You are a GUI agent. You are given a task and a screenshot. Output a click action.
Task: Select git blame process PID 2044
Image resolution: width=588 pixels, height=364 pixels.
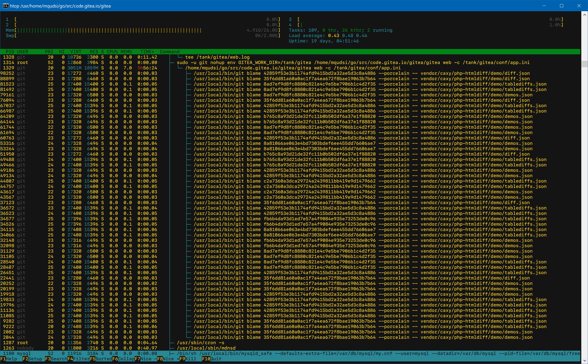290,337
